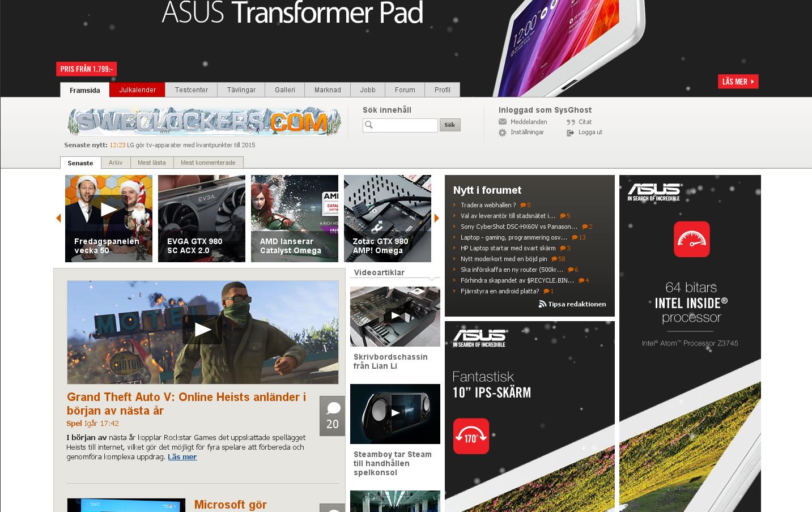Click comment count 13 next to Laptop gaming thread
Screen dimensions: 812x512
(579, 237)
